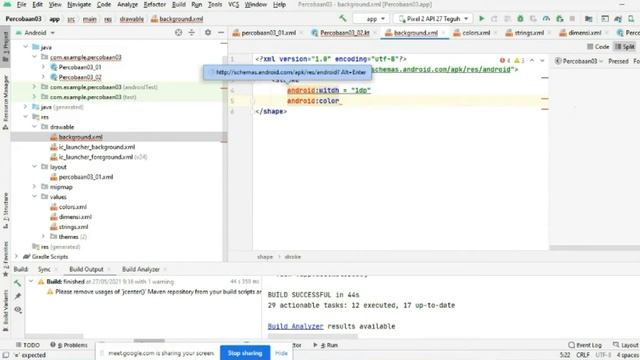Click the locate target icon in project panel
The height and width of the screenshot is (360, 640).
coord(178,33)
